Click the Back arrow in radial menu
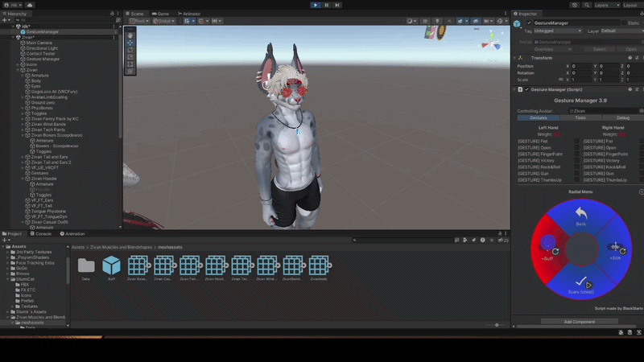Image resolution: width=644 pixels, height=362 pixels. click(580, 216)
